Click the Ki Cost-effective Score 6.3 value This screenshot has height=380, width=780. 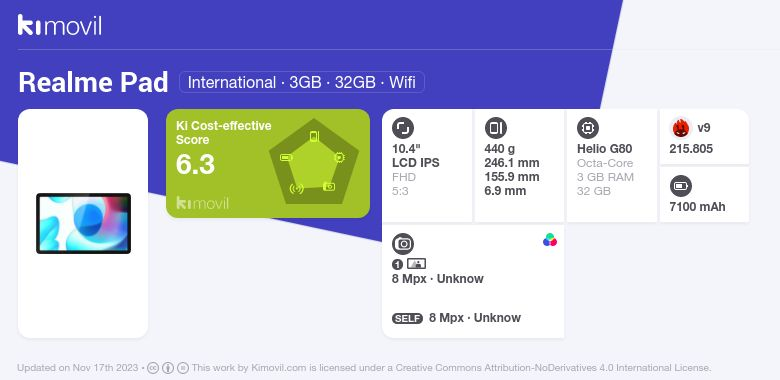(x=195, y=165)
